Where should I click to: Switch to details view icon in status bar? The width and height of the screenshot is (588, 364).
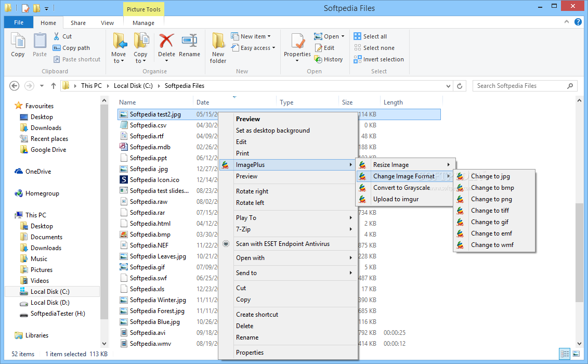tap(565, 354)
